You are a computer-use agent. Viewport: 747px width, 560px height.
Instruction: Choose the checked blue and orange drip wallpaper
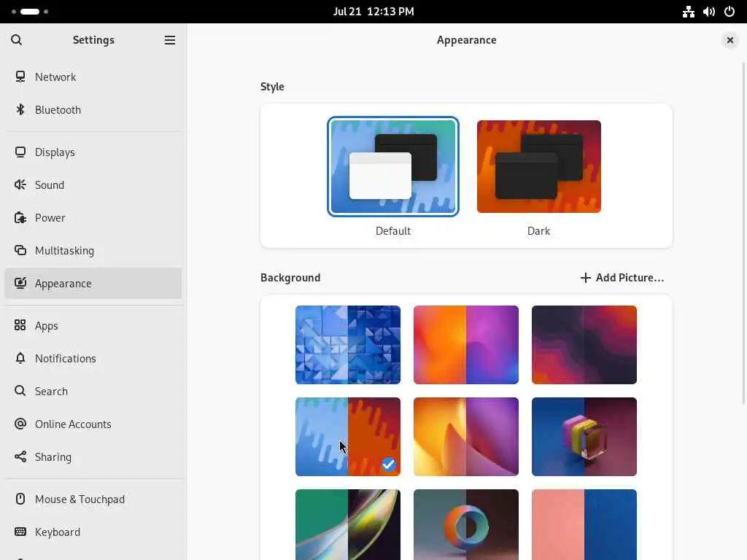348,437
